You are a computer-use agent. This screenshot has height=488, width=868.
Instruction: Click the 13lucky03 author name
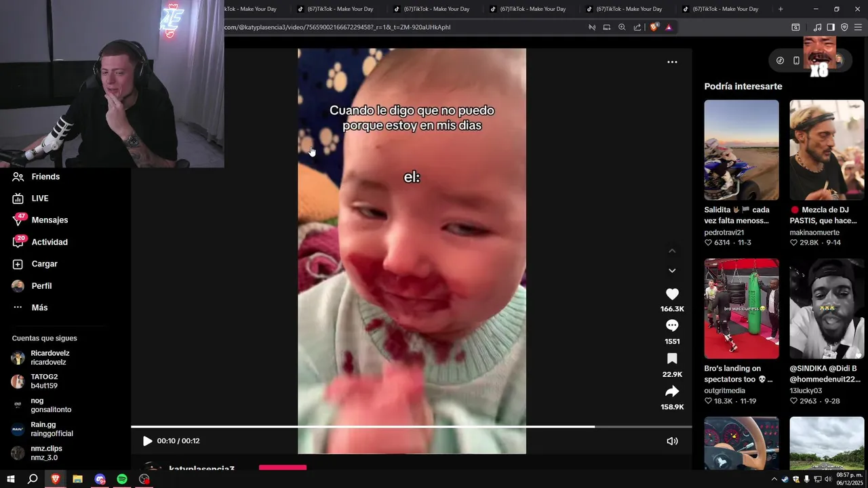click(806, 390)
